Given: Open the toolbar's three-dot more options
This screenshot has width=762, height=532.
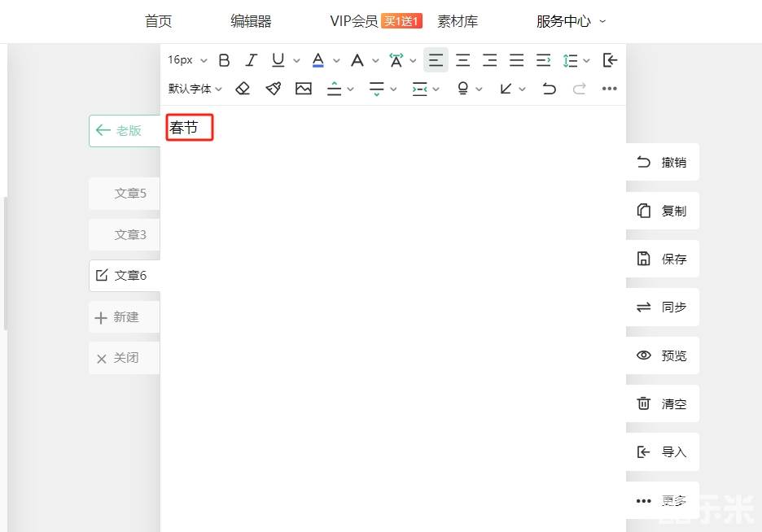Looking at the screenshot, I should 610,89.
